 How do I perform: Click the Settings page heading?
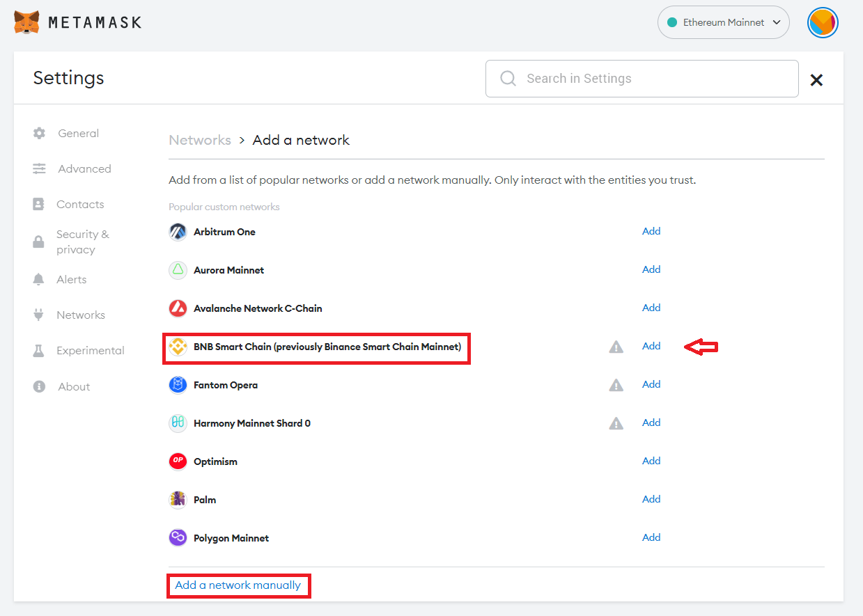point(68,78)
